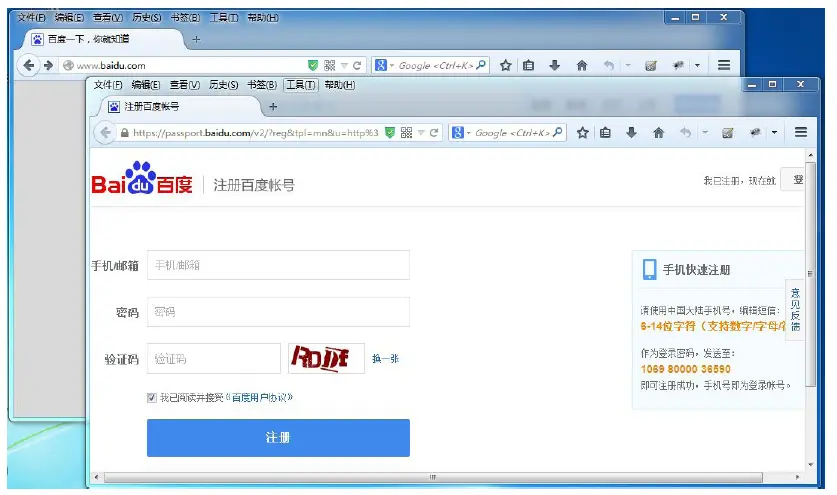Open 工具(T) menu in front window
Screen dimensions: 837x495
click(301, 84)
